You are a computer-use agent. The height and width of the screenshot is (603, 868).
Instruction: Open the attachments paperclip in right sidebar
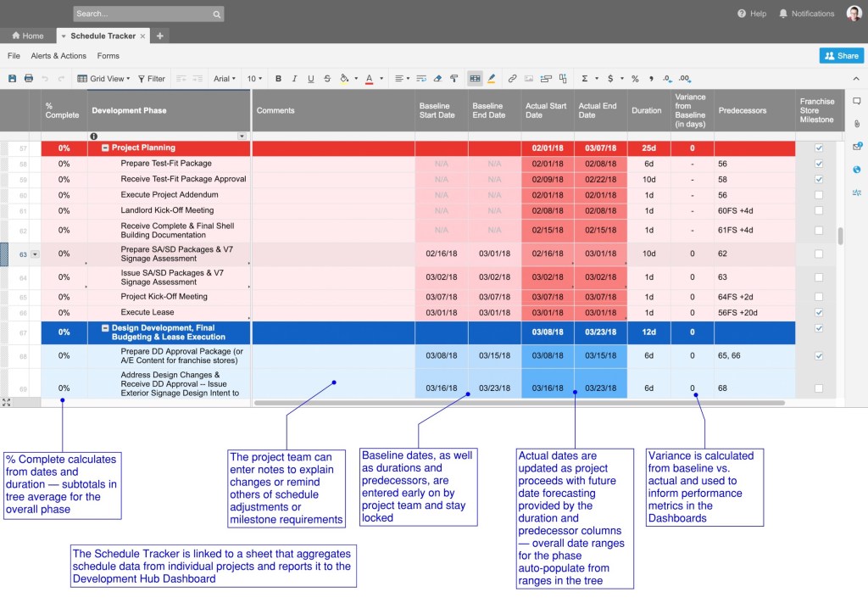pos(856,124)
